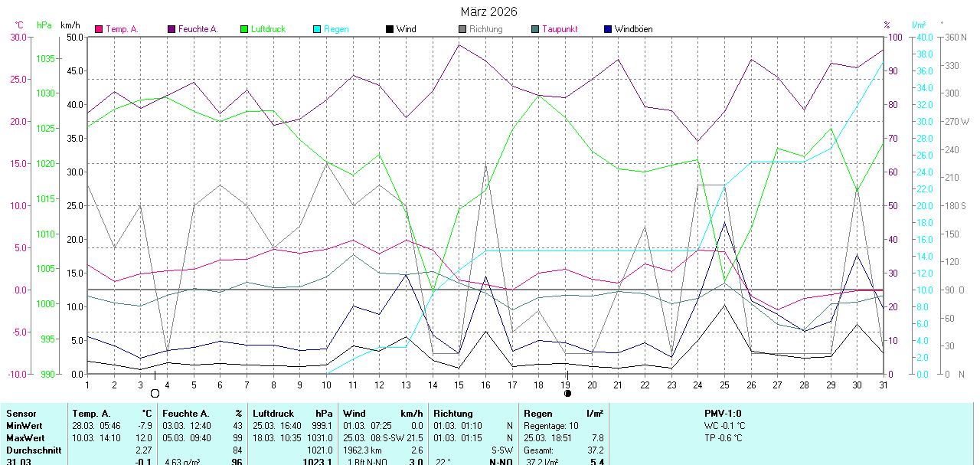Click the purple Feuchte A. legend square

tap(171, 29)
